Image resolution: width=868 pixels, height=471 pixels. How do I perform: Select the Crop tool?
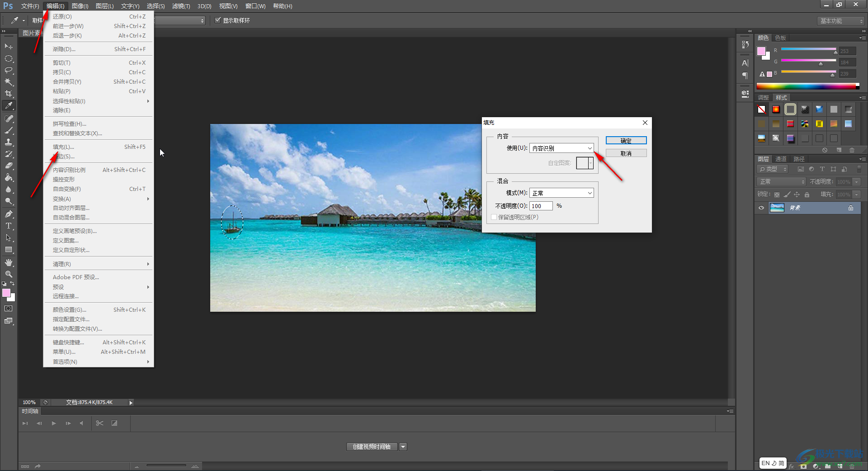9,94
